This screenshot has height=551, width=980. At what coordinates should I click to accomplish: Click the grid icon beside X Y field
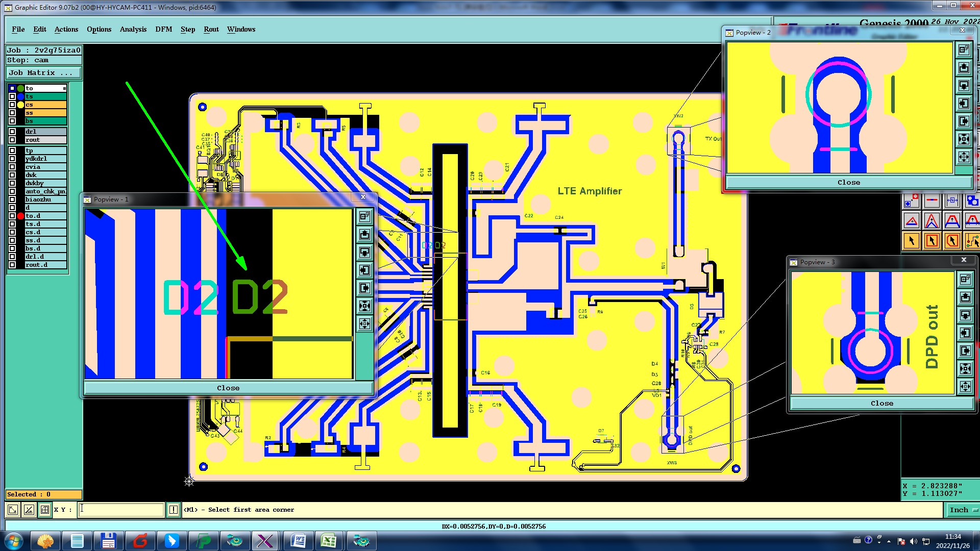click(45, 509)
